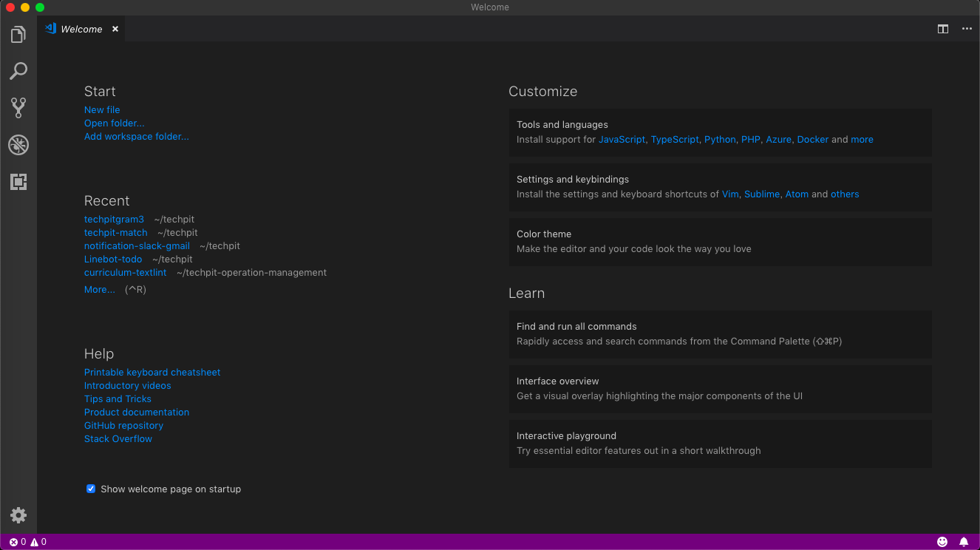Close the Welcome tab
Screen dimensions: 980x550
coord(115,29)
